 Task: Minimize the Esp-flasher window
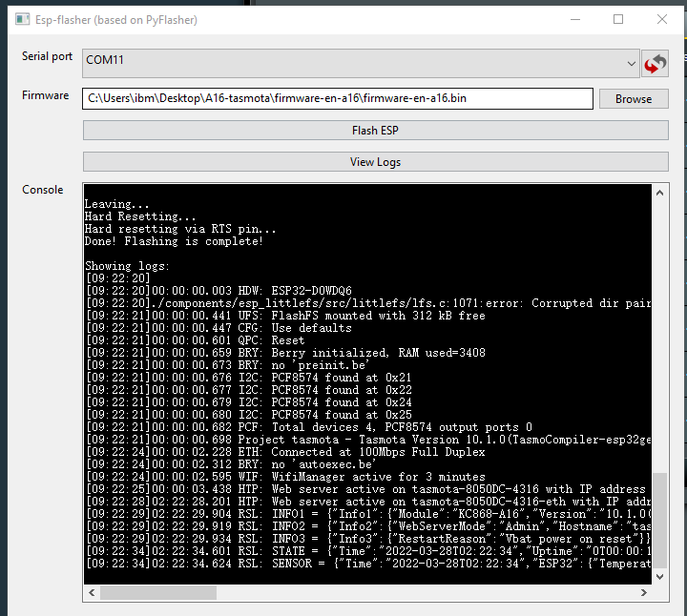point(573,19)
